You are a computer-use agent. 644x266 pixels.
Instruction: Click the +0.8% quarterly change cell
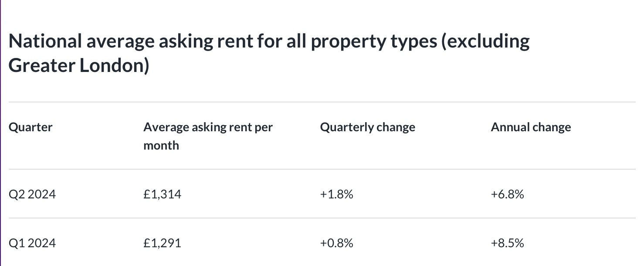(336, 243)
